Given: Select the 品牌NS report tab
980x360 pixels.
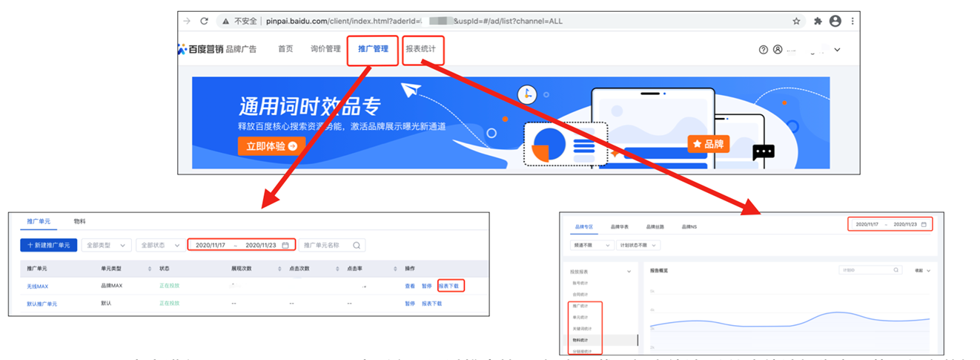Looking at the screenshot, I should [x=689, y=226].
